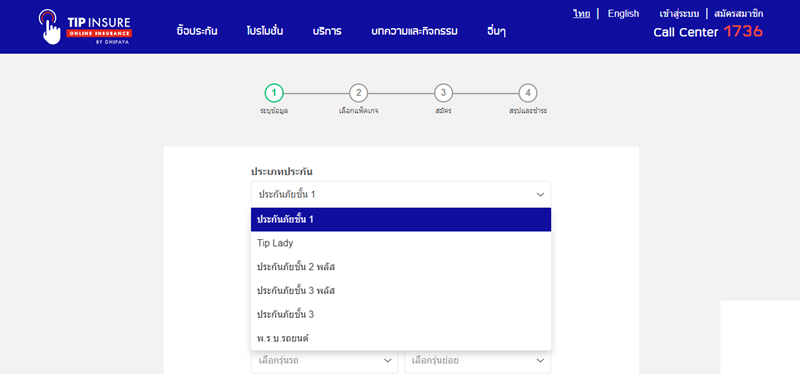This screenshot has width=800, height=374.
Task: Go to step 1 ระบุข้อมูล circle
Action: point(274,93)
